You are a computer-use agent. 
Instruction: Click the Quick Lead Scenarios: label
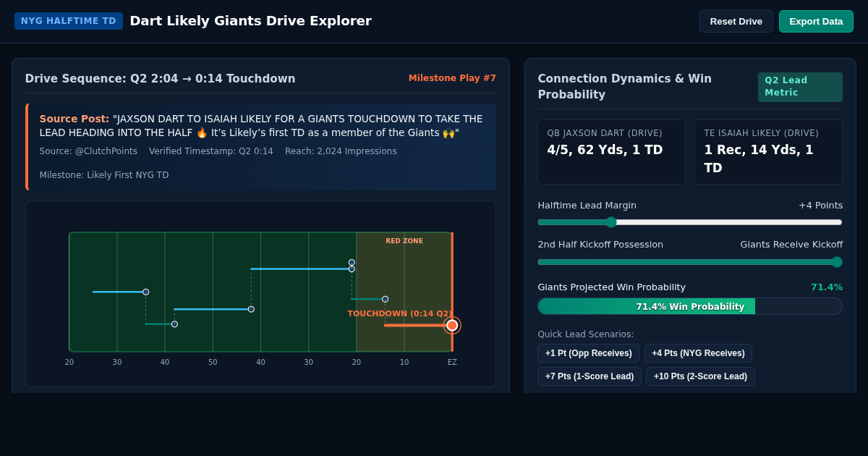click(585, 334)
